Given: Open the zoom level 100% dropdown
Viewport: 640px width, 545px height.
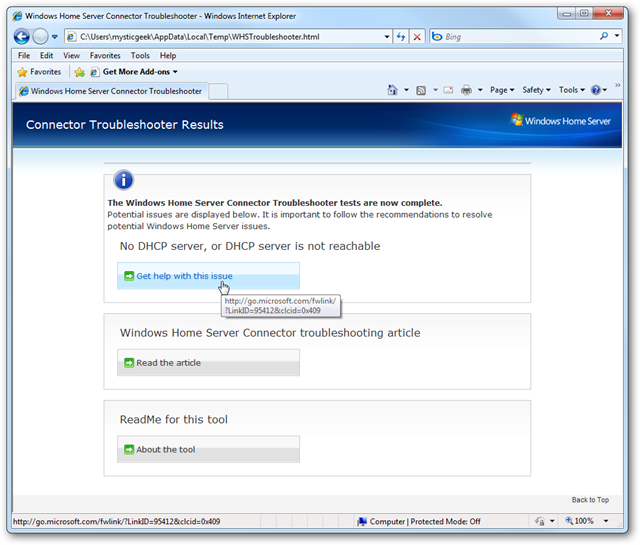Looking at the screenshot, I should (x=606, y=521).
